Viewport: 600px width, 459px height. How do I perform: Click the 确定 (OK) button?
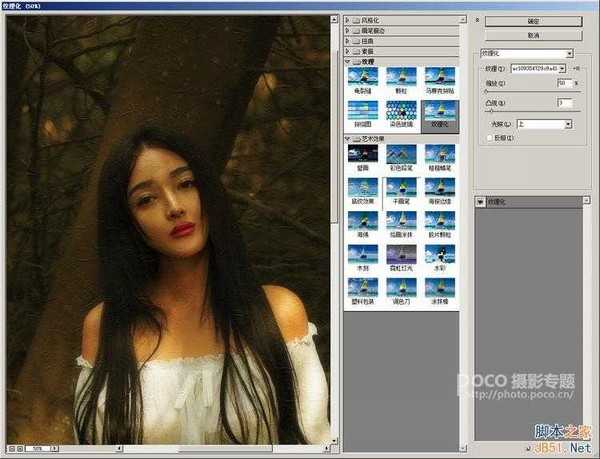click(533, 20)
